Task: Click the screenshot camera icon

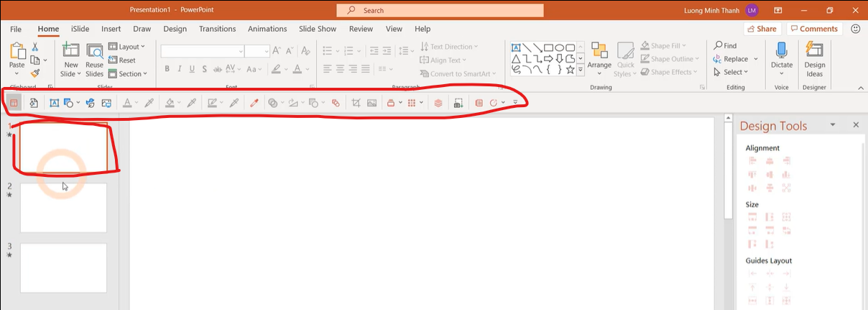Action: click(x=458, y=104)
